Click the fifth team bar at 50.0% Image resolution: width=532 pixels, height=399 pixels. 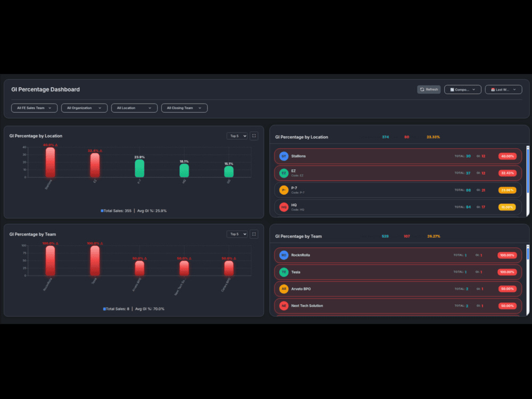point(229,268)
